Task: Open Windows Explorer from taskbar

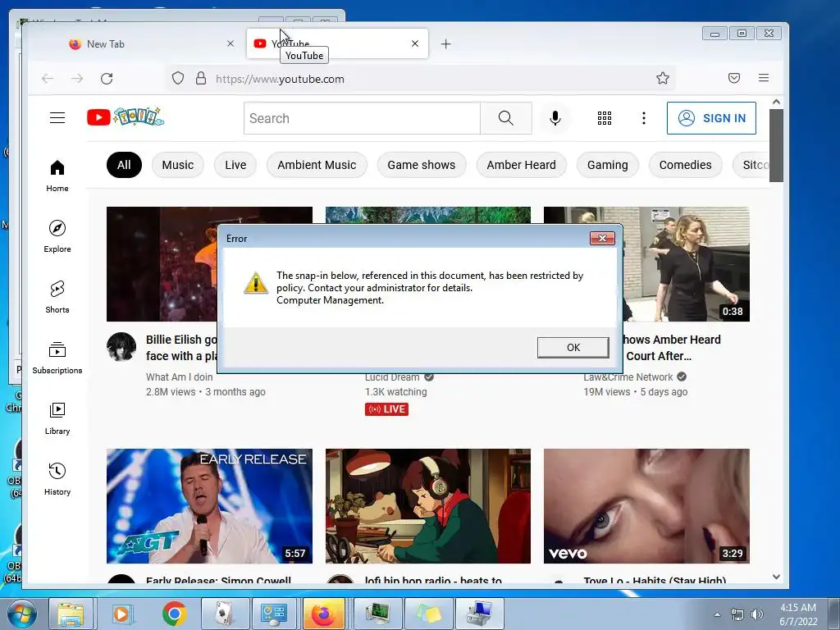Action: pos(71,614)
